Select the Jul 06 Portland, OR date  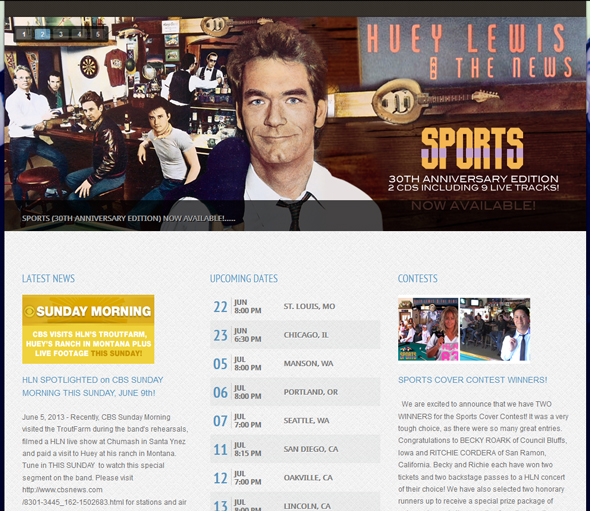pos(295,392)
